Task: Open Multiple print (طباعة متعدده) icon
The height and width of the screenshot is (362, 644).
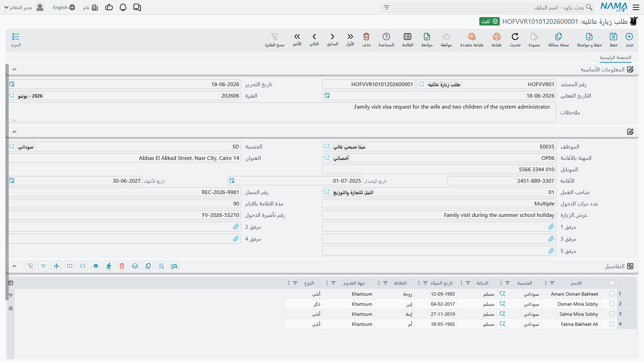Action: (472, 37)
